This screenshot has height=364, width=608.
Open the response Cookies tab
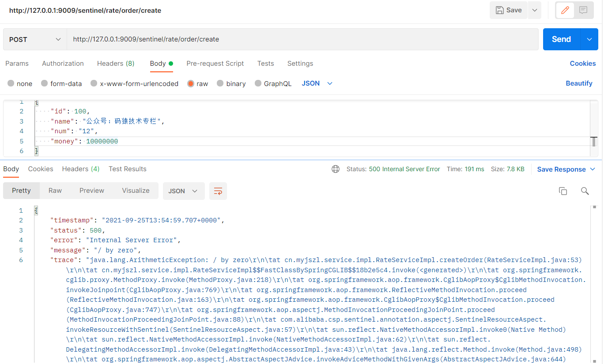[x=41, y=169]
